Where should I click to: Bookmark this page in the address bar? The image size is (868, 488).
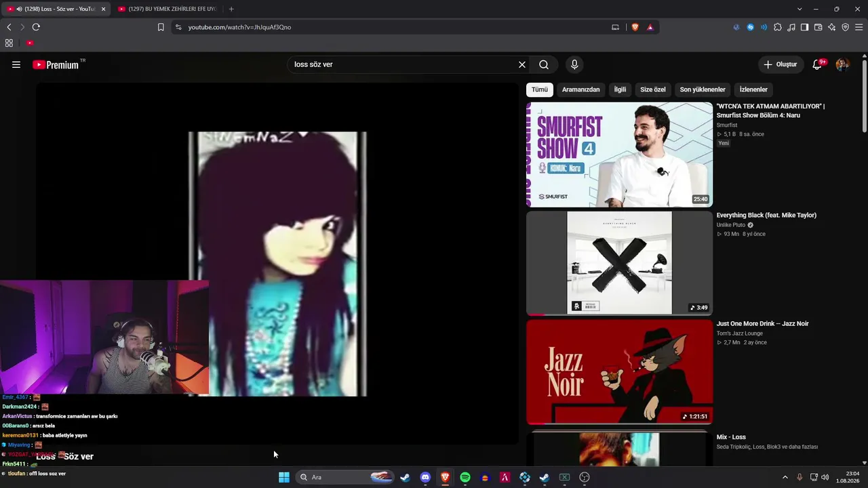161,27
